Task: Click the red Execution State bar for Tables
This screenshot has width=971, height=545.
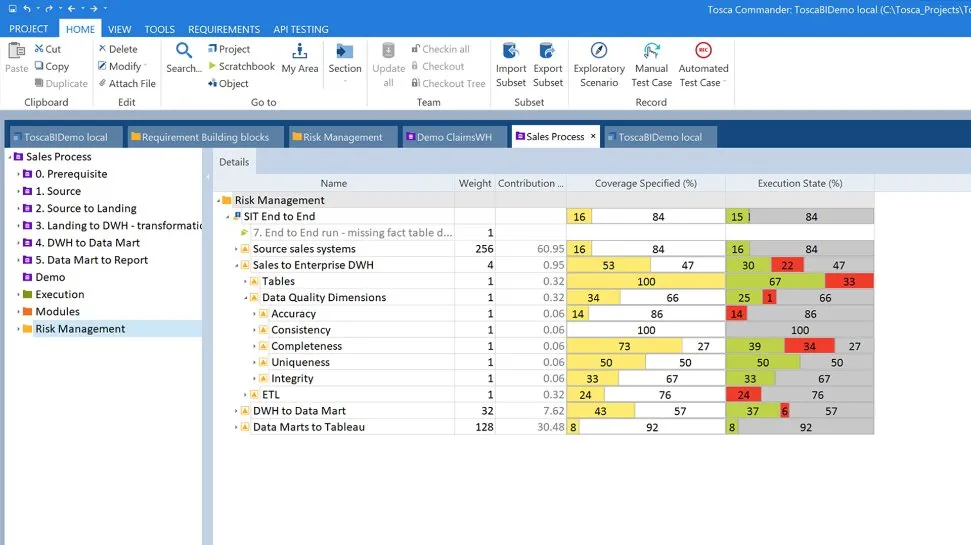Action: (848, 282)
